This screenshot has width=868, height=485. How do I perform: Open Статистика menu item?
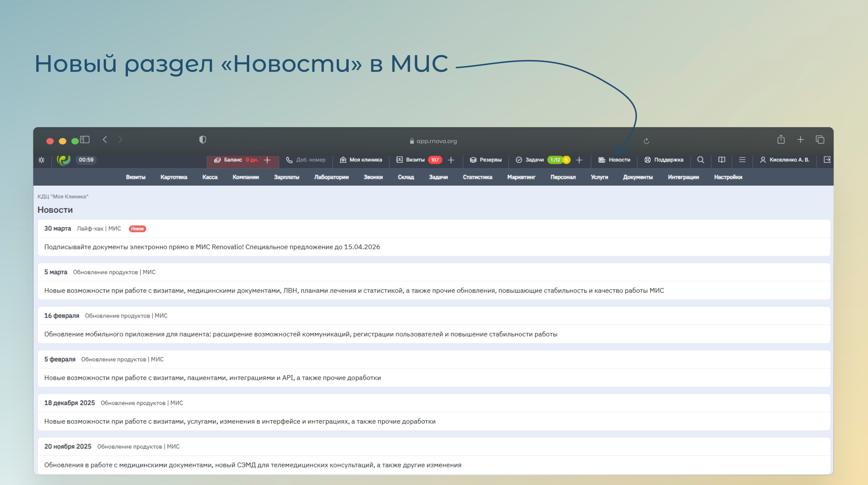click(477, 177)
